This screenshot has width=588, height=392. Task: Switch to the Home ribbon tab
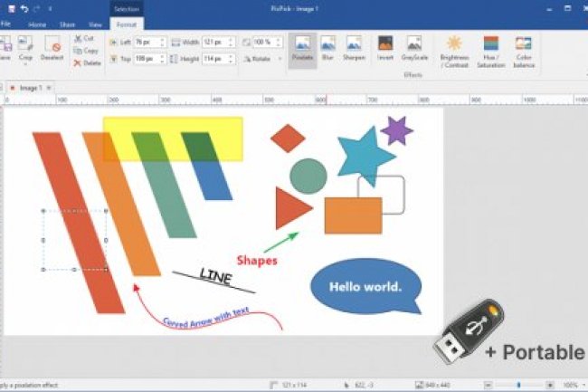click(x=37, y=24)
